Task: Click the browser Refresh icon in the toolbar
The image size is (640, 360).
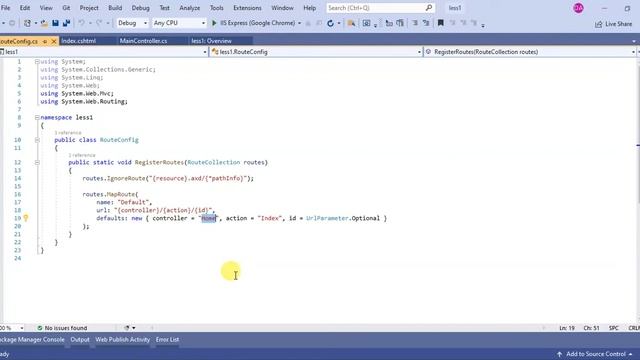Action: pos(330,23)
